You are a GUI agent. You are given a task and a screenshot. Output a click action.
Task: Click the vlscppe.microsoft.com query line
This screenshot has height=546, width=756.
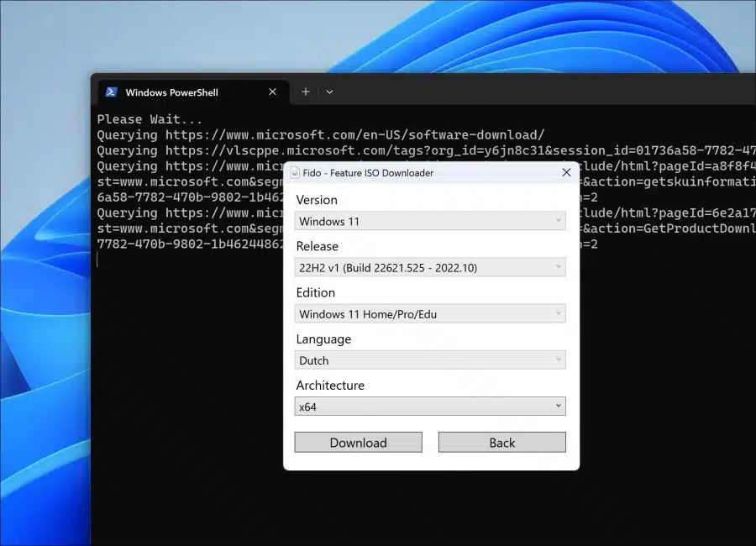coord(426,150)
